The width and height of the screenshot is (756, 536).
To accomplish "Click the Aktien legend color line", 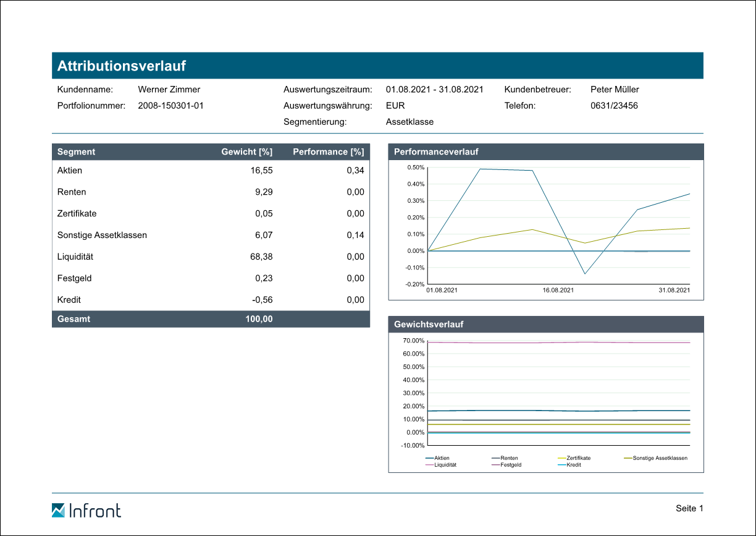I will click(430, 458).
